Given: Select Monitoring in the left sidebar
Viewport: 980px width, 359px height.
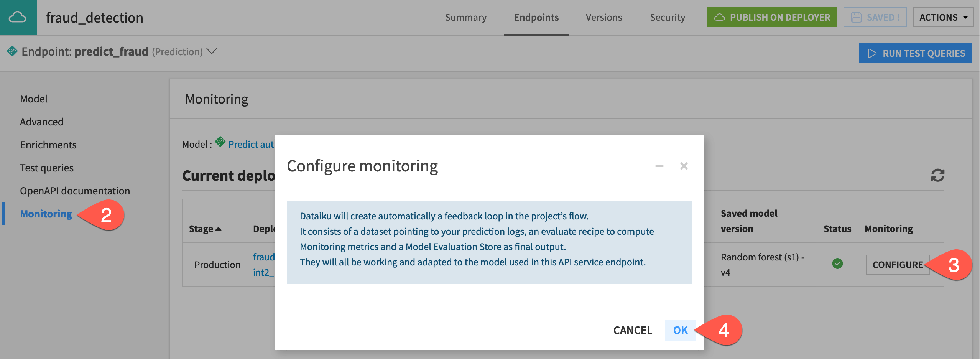Looking at the screenshot, I should click(46, 214).
